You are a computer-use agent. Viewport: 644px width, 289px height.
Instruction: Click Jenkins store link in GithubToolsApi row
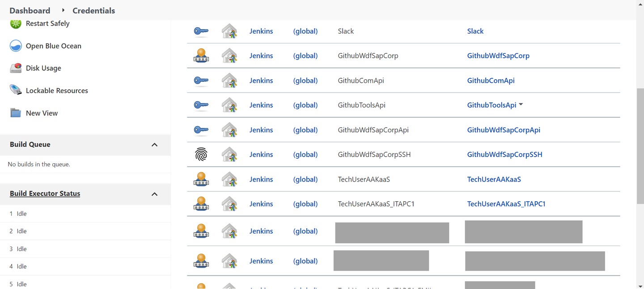(x=261, y=105)
